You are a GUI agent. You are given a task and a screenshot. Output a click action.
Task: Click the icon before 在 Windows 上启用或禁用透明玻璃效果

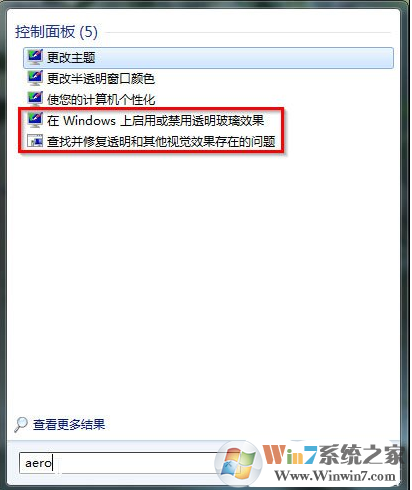35,120
